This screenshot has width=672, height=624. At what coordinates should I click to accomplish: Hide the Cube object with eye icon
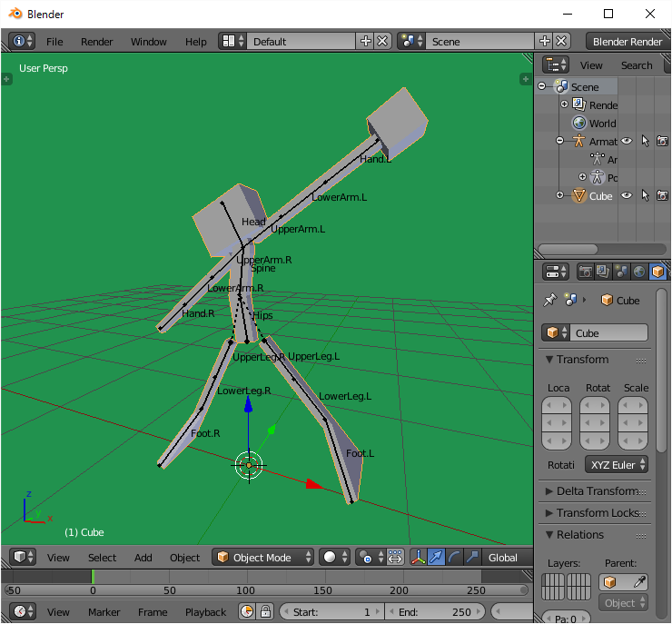pos(626,196)
